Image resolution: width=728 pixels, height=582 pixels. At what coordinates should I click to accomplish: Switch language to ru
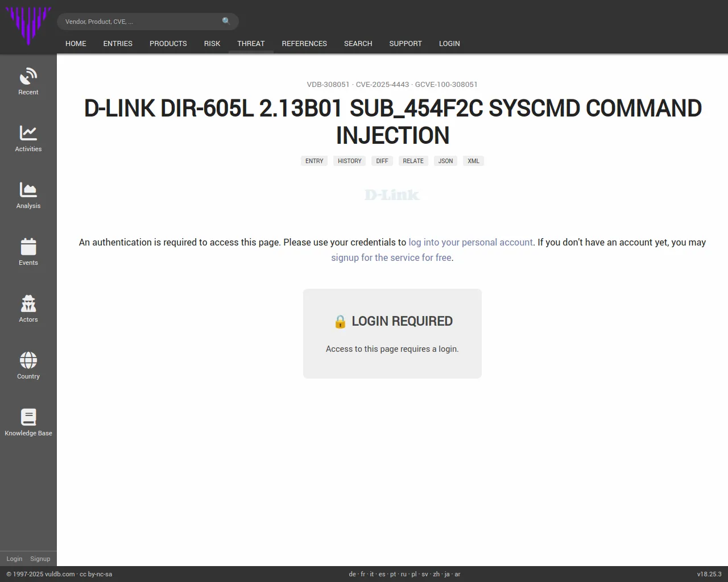[x=404, y=574]
